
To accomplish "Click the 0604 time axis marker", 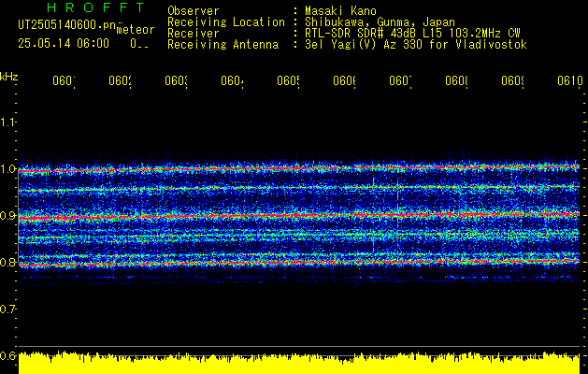I will click(x=232, y=80).
